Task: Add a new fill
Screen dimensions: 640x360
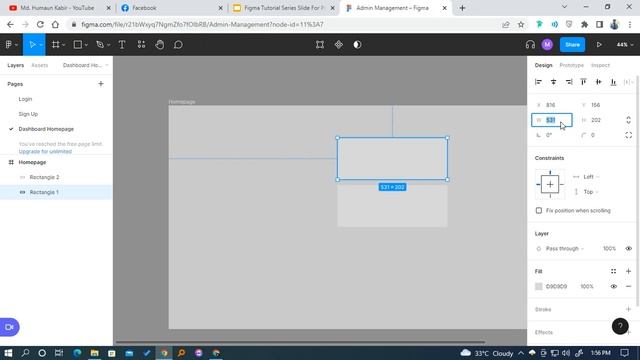Action: pos(629,271)
